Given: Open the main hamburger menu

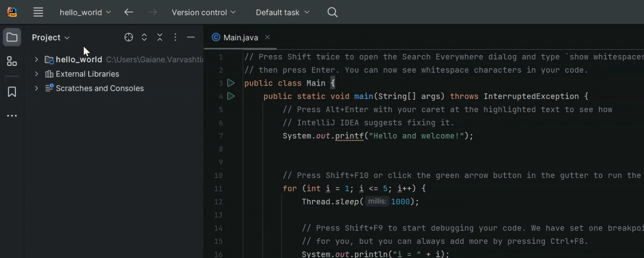Looking at the screenshot, I should [38, 12].
